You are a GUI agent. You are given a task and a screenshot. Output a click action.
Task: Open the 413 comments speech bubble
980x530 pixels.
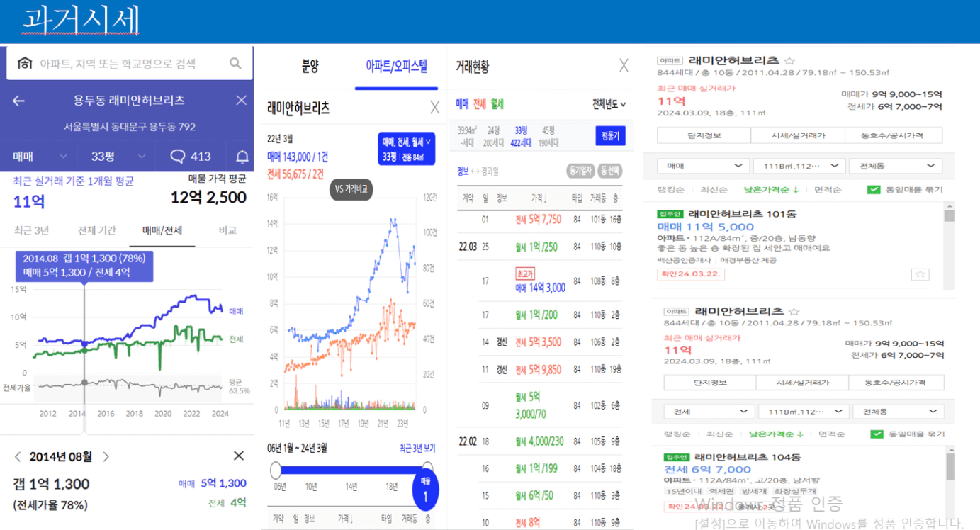[x=191, y=157]
